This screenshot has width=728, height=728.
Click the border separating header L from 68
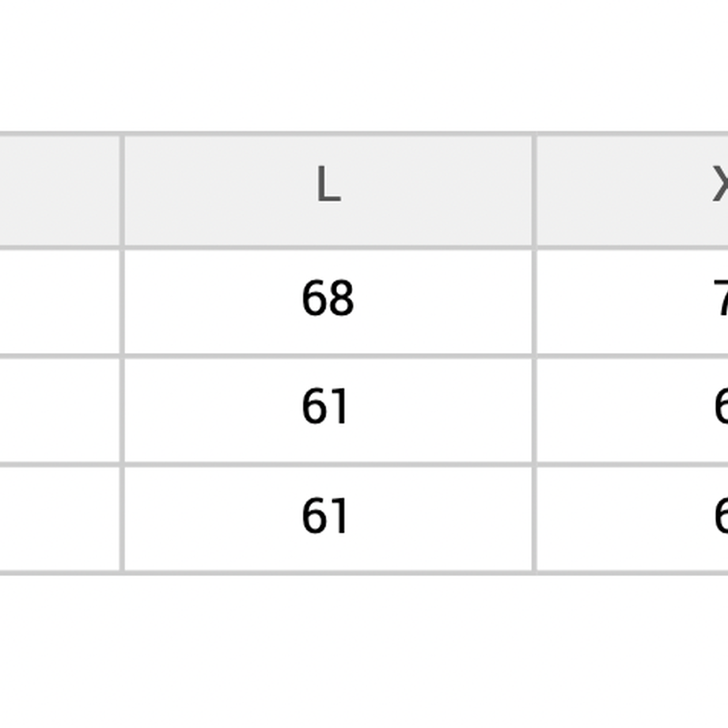click(x=328, y=248)
